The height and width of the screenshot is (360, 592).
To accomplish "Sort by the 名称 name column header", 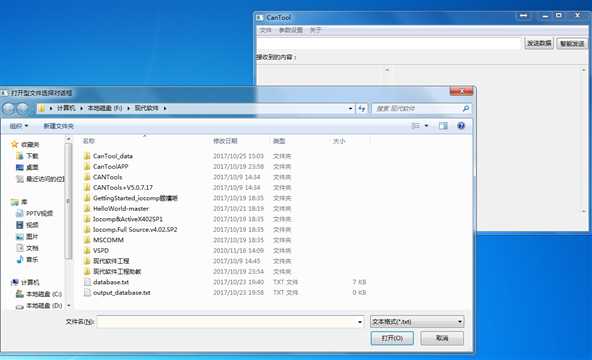I will tap(89, 141).
